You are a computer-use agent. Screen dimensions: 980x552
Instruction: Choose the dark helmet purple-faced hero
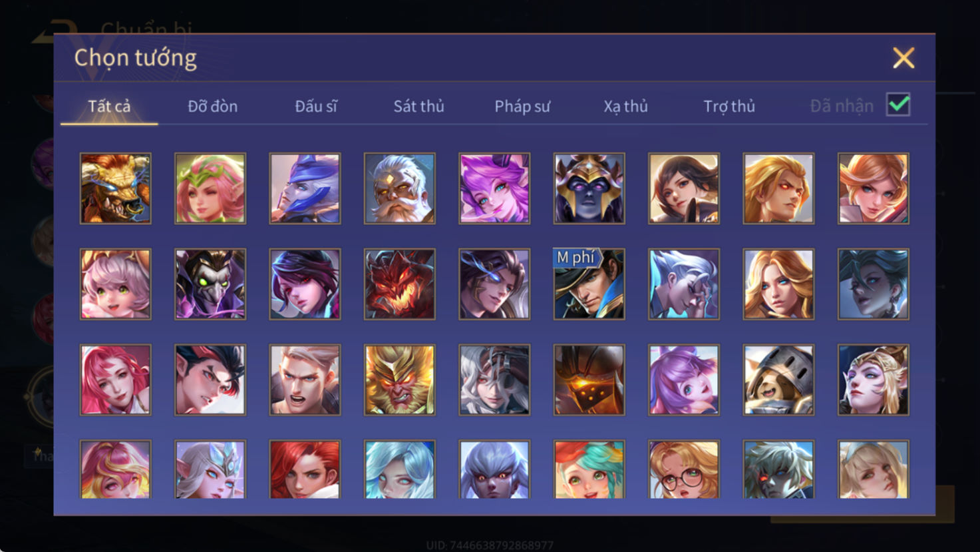click(x=589, y=188)
